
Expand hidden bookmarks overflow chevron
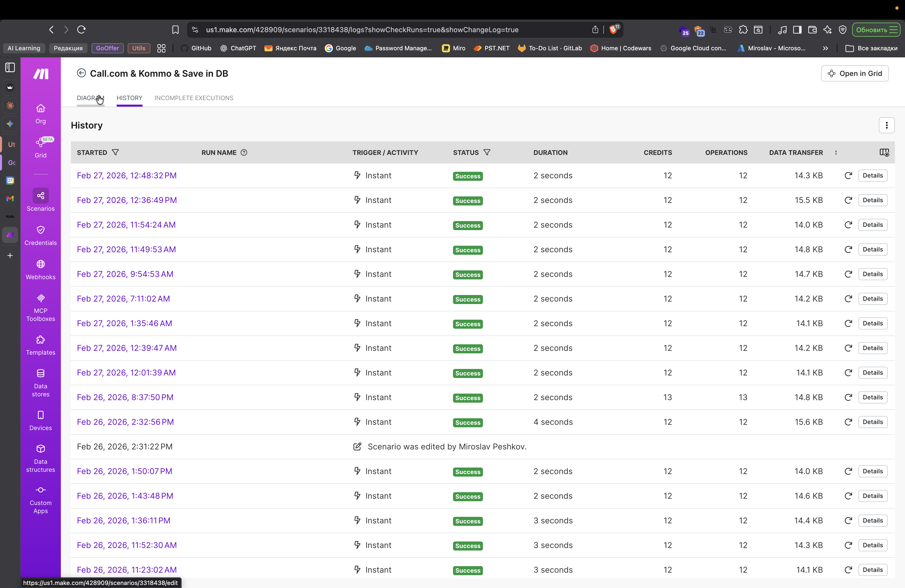pyautogui.click(x=825, y=48)
